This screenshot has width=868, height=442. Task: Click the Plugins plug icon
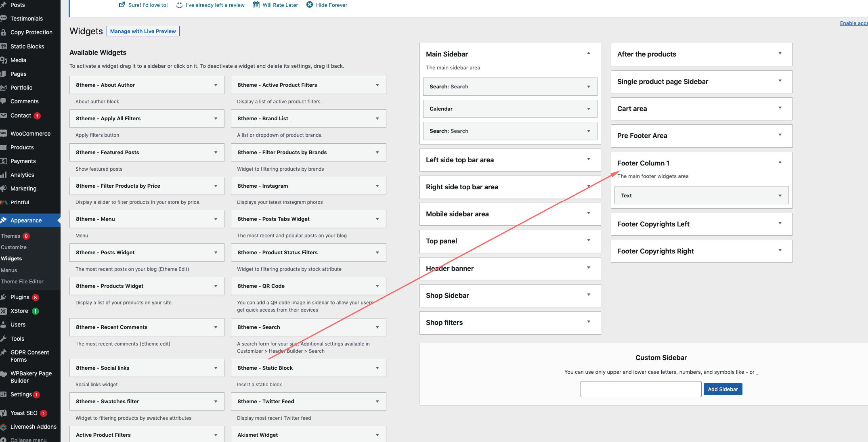pyautogui.click(x=3, y=297)
